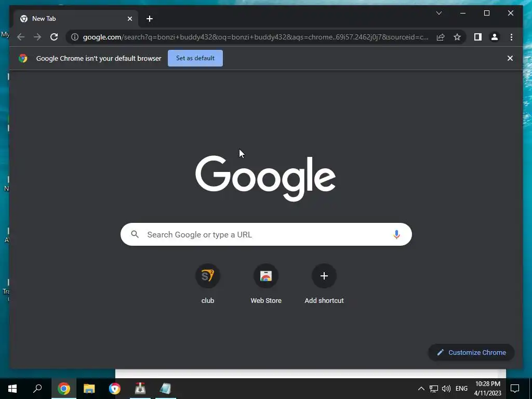Image resolution: width=532 pixels, height=399 pixels.
Task: Open the Web Store shortcut
Action: point(266,284)
